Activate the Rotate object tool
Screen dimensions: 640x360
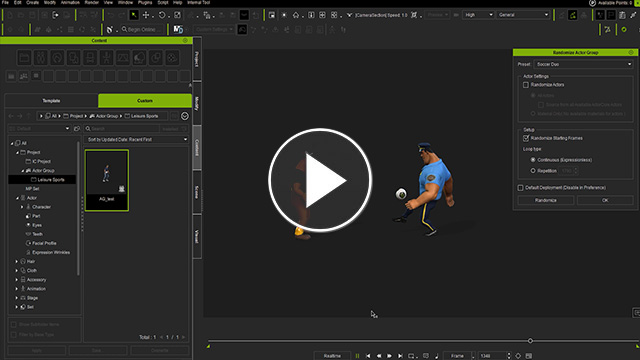point(162,15)
